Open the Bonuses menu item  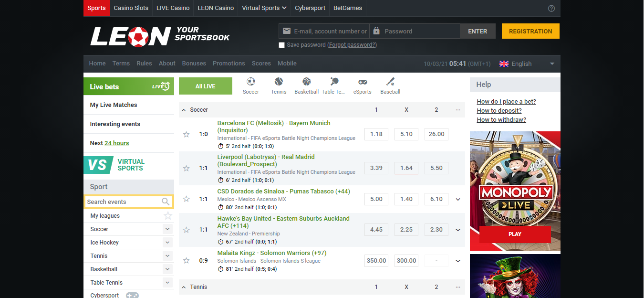pyautogui.click(x=194, y=63)
